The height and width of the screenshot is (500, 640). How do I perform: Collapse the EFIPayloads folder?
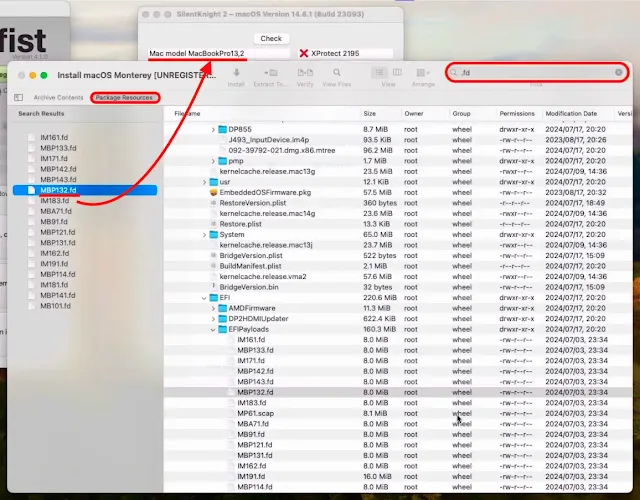(x=213, y=330)
